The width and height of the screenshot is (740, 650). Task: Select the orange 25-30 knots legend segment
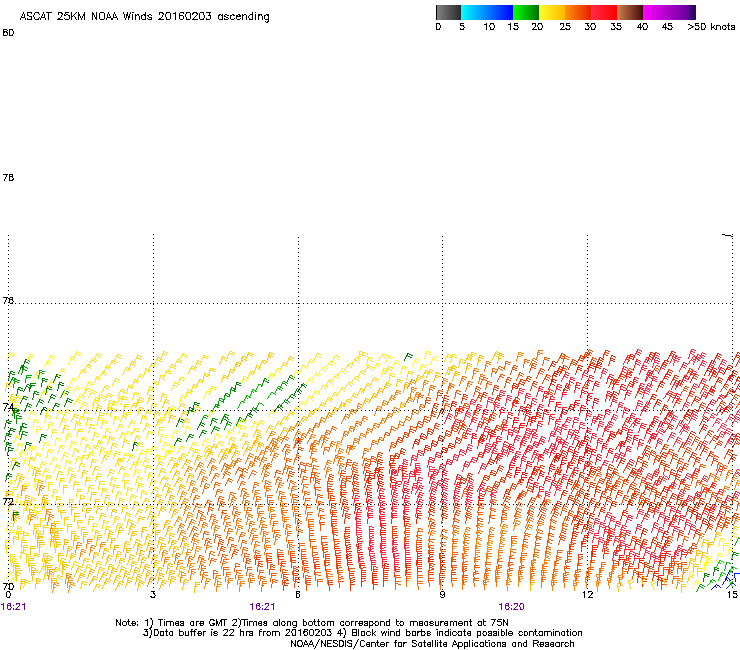coord(578,12)
